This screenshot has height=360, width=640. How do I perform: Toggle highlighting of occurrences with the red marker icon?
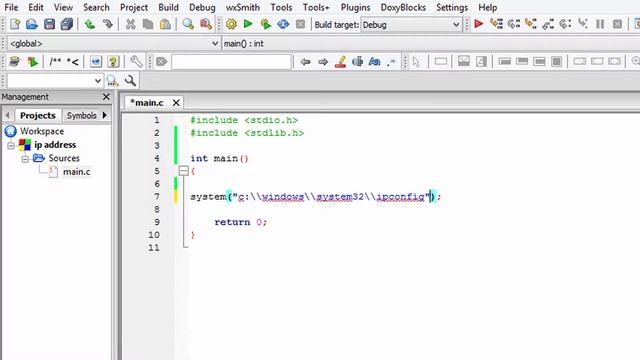pyautogui.click(x=340, y=62)
